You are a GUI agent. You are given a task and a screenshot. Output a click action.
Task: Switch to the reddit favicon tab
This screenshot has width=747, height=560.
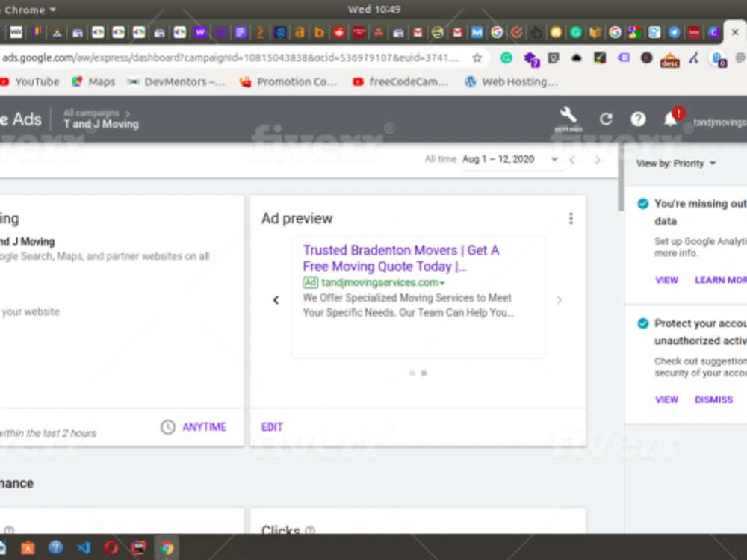pyautogui.click(x=338, y=32)
